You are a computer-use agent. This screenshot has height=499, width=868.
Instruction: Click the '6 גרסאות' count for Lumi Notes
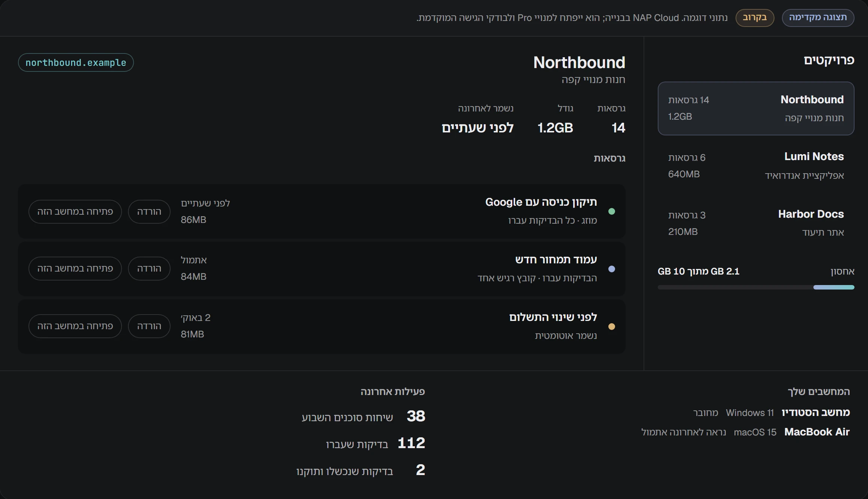tap(687, 157)
